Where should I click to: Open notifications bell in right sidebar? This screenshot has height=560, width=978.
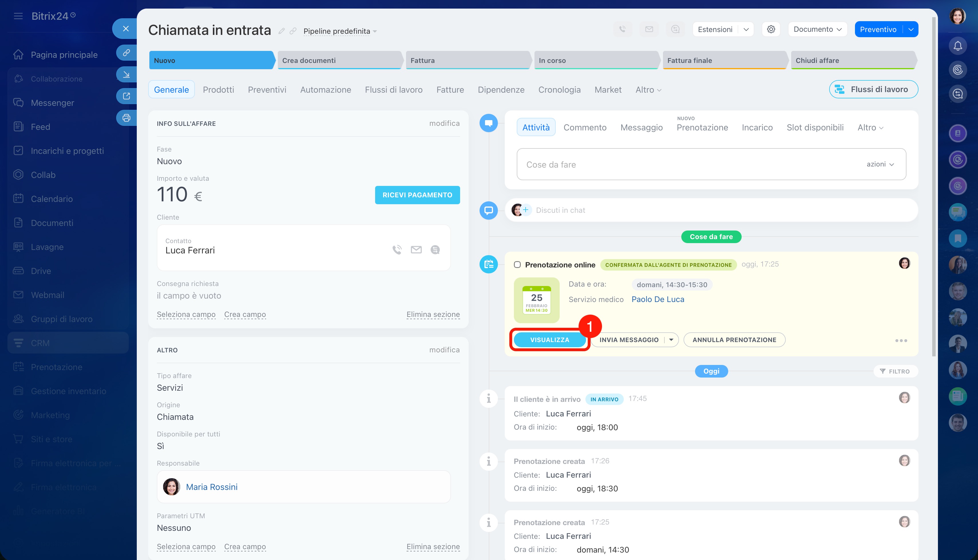pos(958,46)
